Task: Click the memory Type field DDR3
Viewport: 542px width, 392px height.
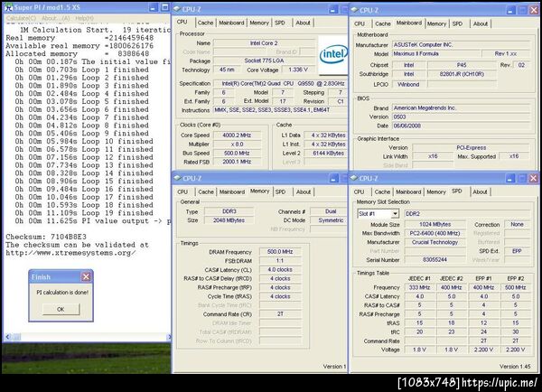Action: [229, 211]
